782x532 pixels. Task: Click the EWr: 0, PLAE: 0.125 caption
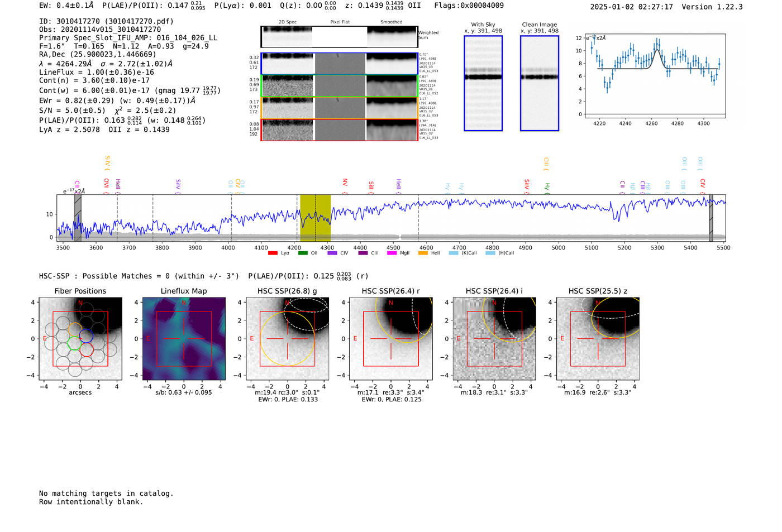click(391, 400)
